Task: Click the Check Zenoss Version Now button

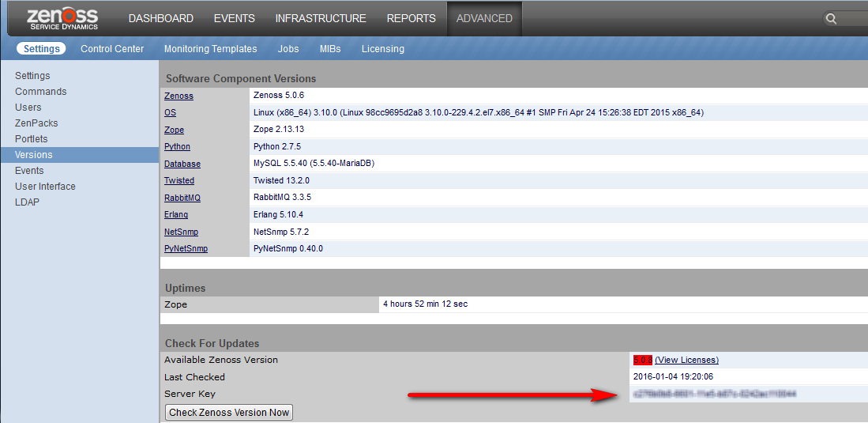Action: 229,412
